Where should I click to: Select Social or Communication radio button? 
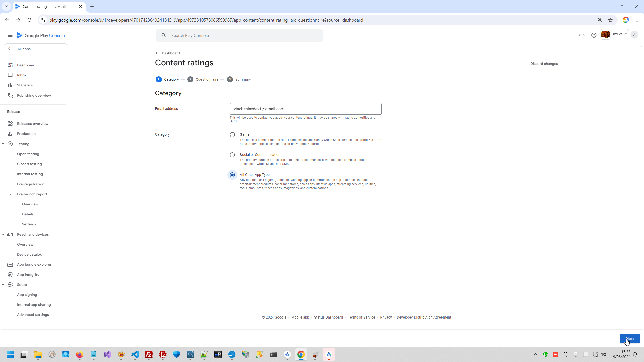coord(232,155)
